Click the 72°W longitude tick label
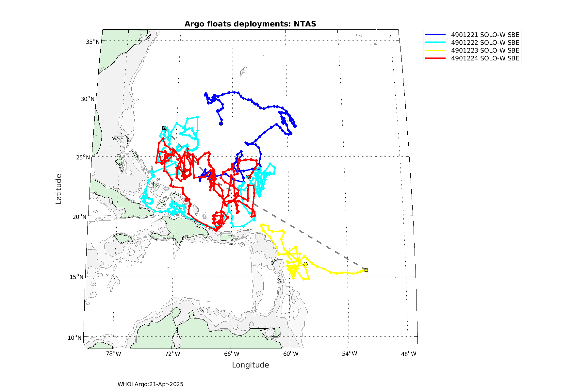This screenshot has height=392, width=588. click(x=172, y=354)
